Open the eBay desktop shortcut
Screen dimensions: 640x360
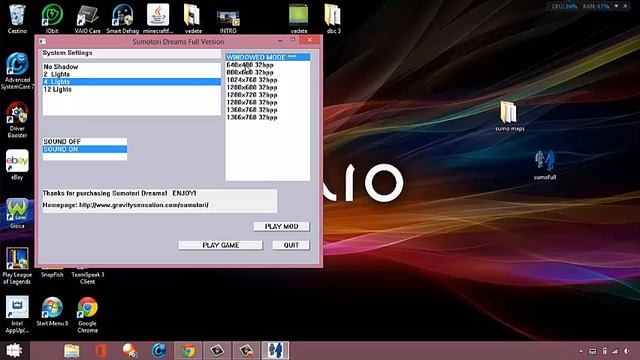pos(17,164)
